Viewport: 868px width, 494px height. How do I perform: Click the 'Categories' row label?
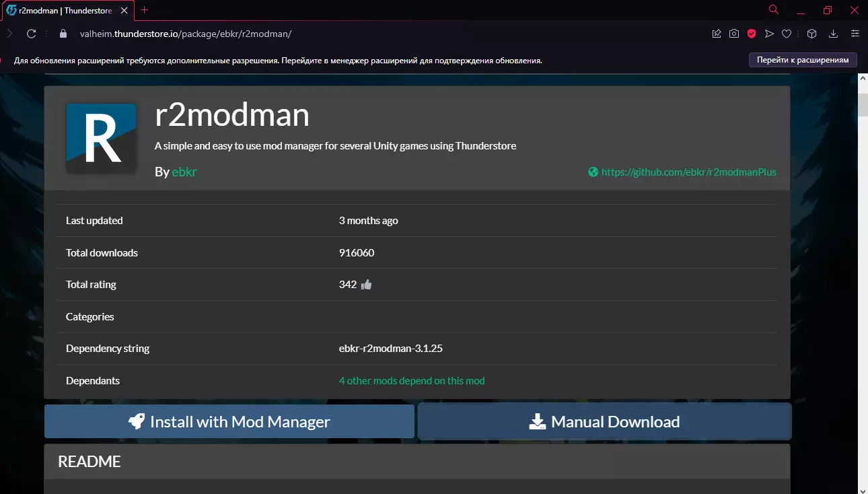(x=90, y=317)
